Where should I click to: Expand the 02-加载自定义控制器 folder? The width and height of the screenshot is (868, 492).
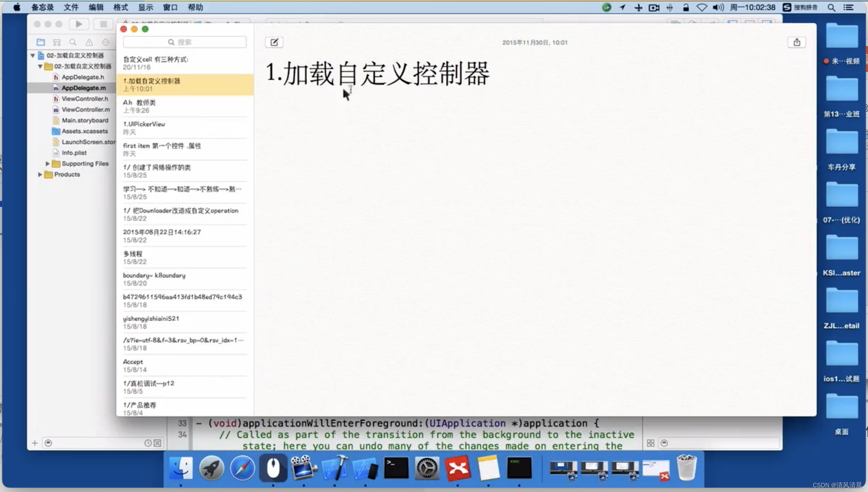coord(40,65)
